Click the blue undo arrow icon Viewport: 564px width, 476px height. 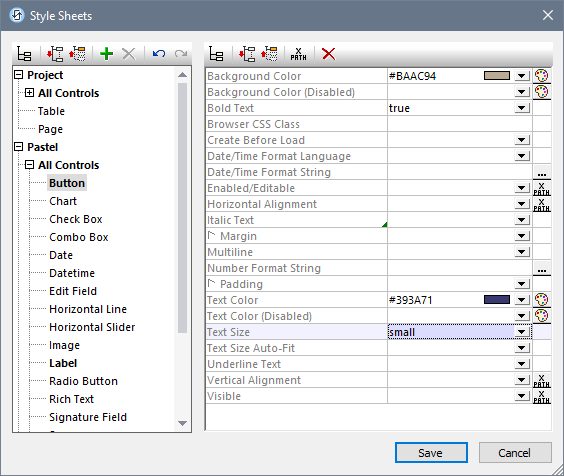pos(159,54)
